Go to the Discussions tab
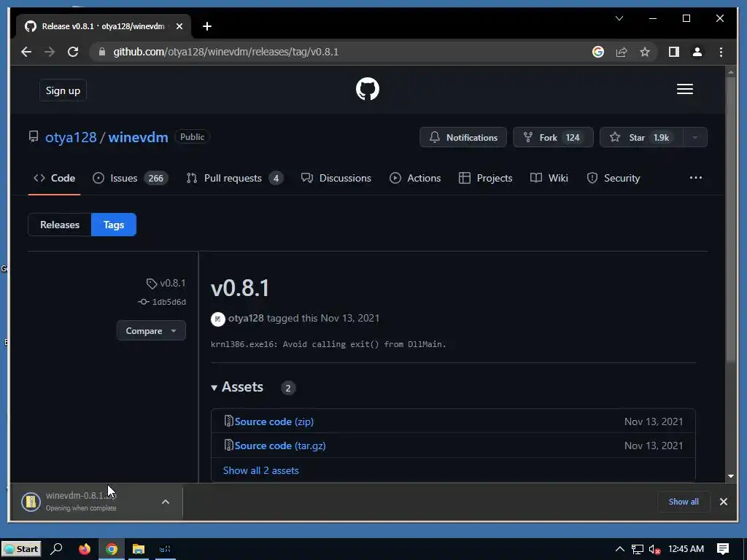Screen dimensions: 747x560 (x=336, y=178)
